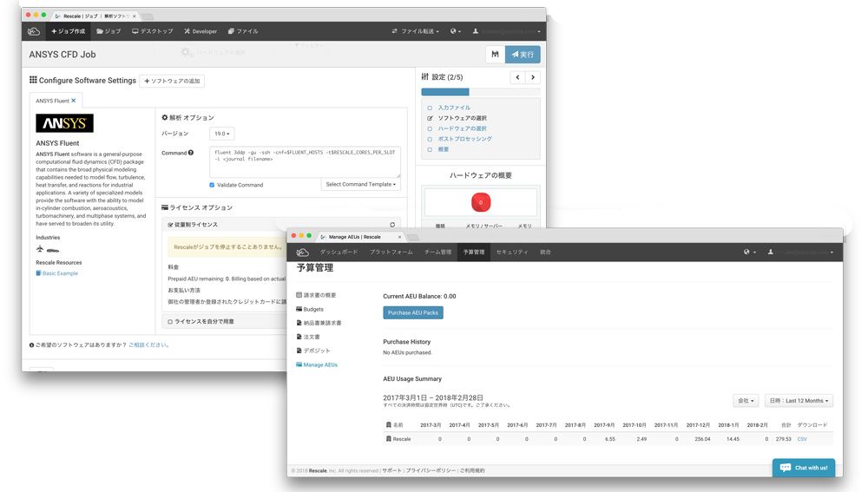The width and height of the screenshot is (868, 492).
Task: Open the バージョン 19.0 dropdown
Action: coord(222,134)
